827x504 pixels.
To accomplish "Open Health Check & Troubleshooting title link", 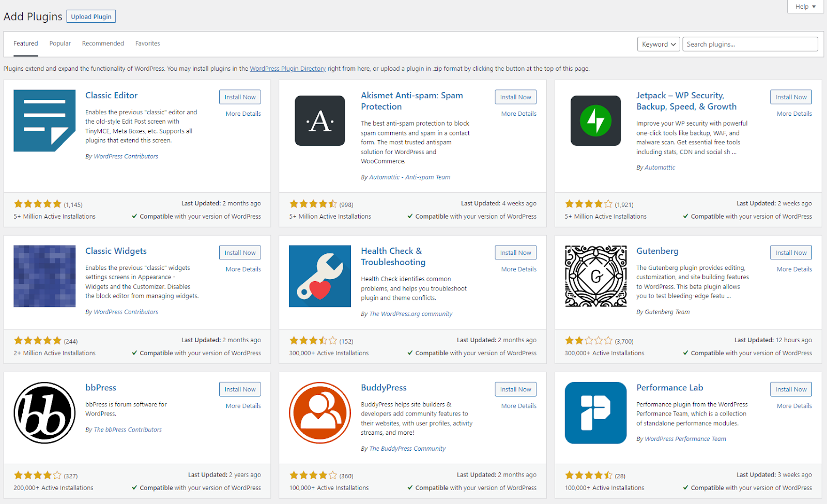I will 393,257.
